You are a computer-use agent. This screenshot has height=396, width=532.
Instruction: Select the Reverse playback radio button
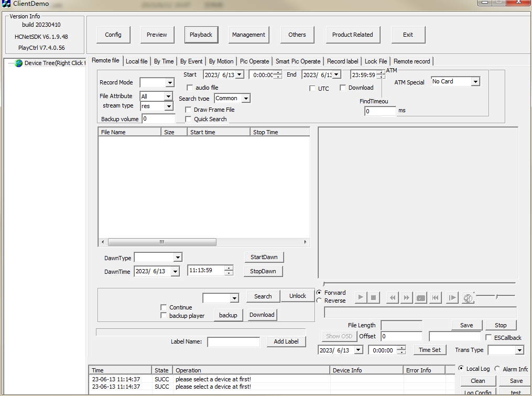pos(319,301)
